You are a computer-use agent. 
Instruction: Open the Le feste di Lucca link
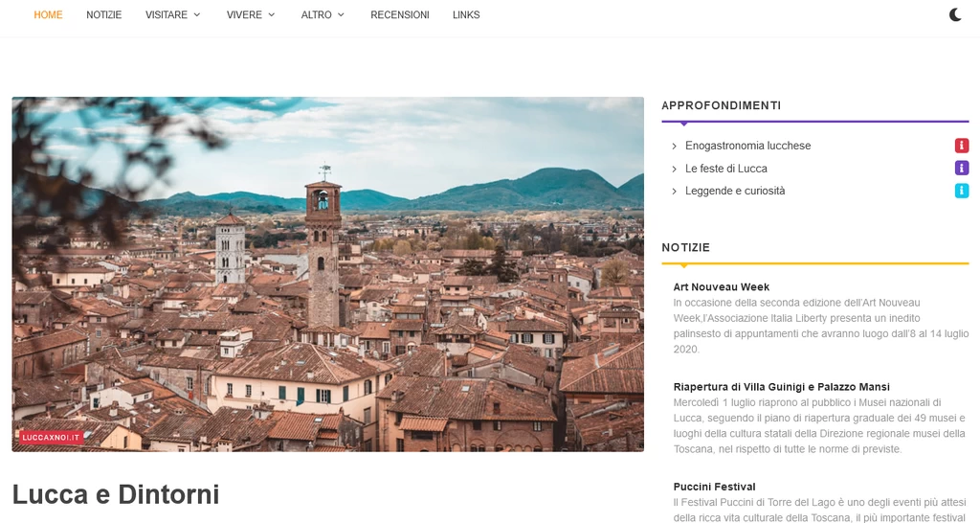point(725,169)
